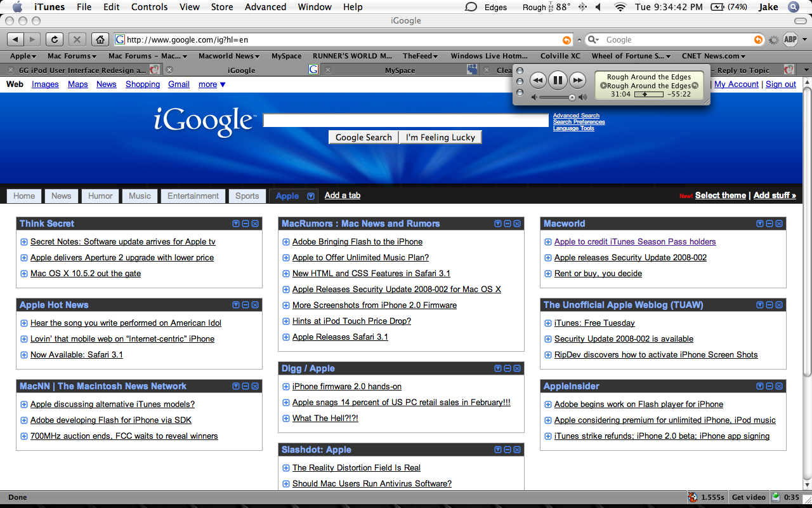Expand the 'more' Google services dropdown

[x=212, y=84]
